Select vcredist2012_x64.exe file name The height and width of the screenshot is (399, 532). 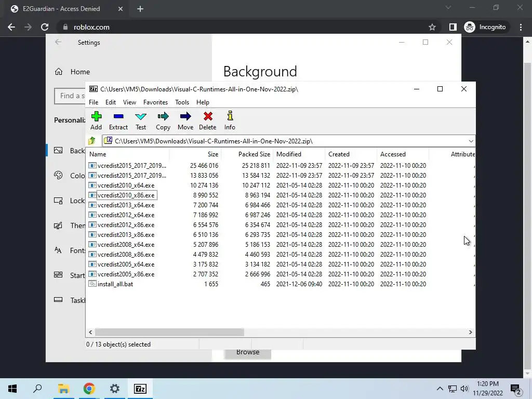coord(126,215)
